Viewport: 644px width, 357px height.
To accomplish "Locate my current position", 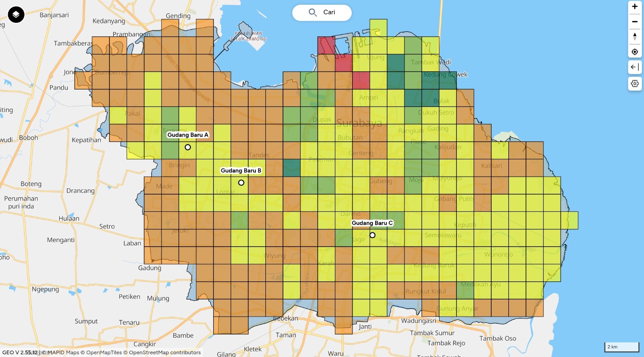I will pos(635,52).
